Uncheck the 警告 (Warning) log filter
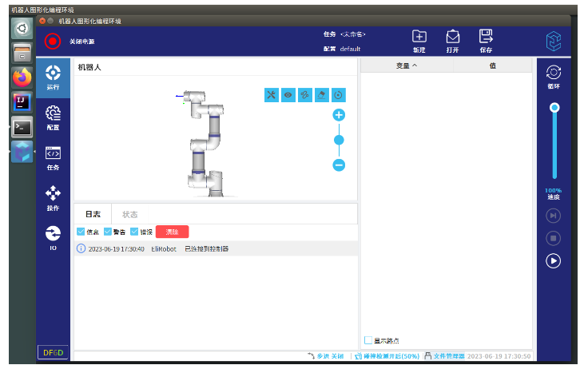Image resolution: width=588 pixels, height=369 pixels. point(108,232)
